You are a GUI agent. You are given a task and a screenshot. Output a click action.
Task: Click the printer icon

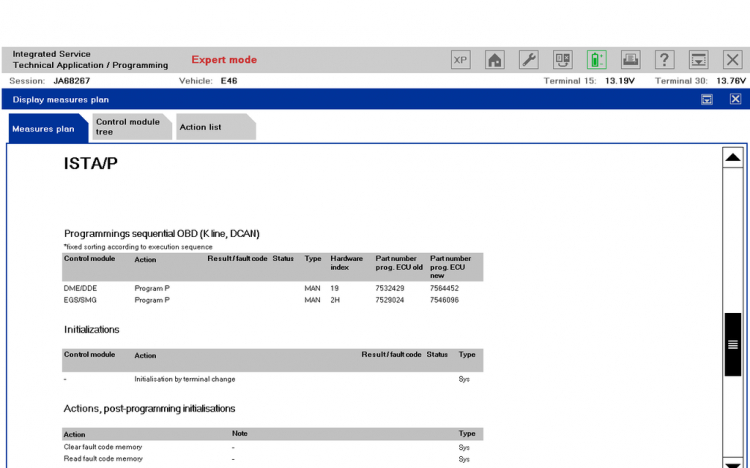pyautogui.click(x=630, y=60)
